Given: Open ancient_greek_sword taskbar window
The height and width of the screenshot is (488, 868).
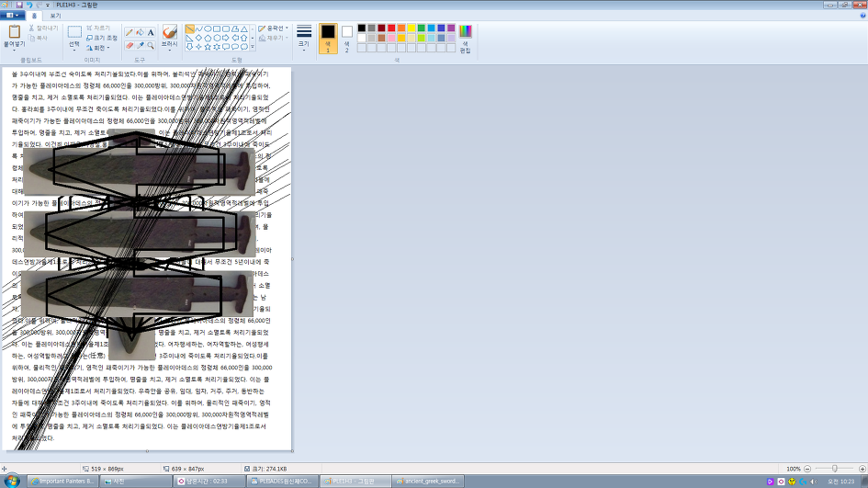Looking at the screenshot, I should click(429, 481).
